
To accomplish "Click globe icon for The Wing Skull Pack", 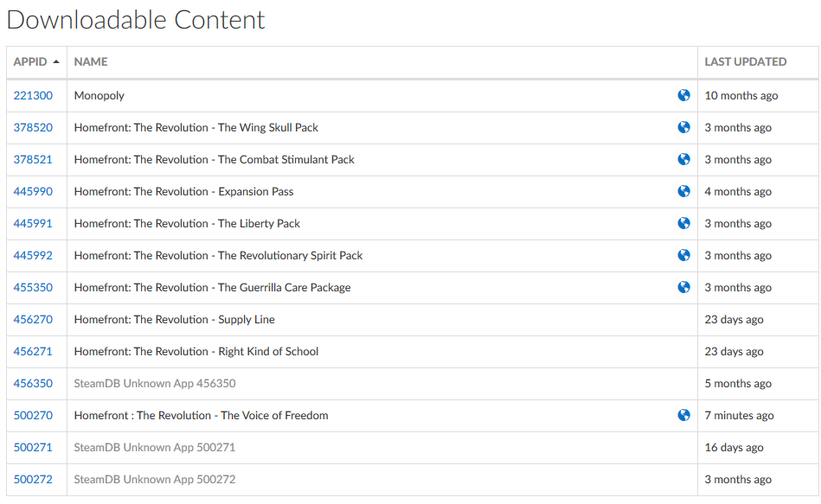I will [x=683, y=127].
